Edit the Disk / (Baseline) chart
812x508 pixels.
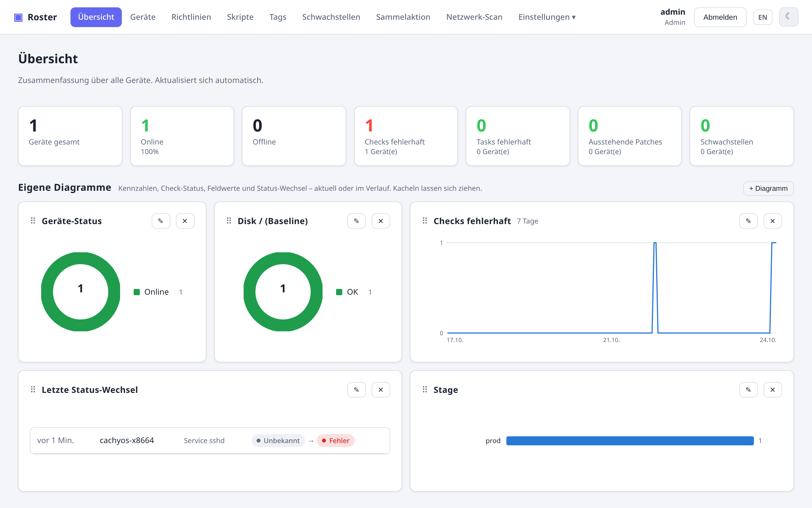tap(356, 221)
